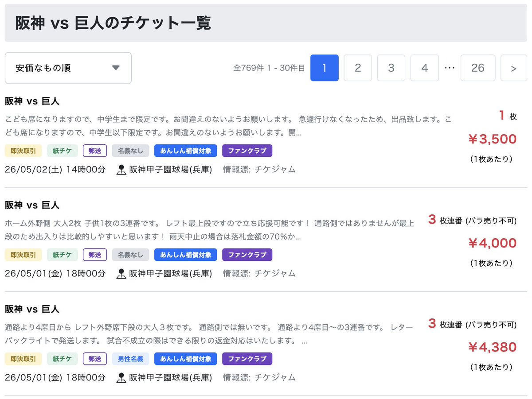Click 紙チケ tag in the ¥3,500 listing
Viewport: 532px width, 399px height.
[x=62, y=151]
